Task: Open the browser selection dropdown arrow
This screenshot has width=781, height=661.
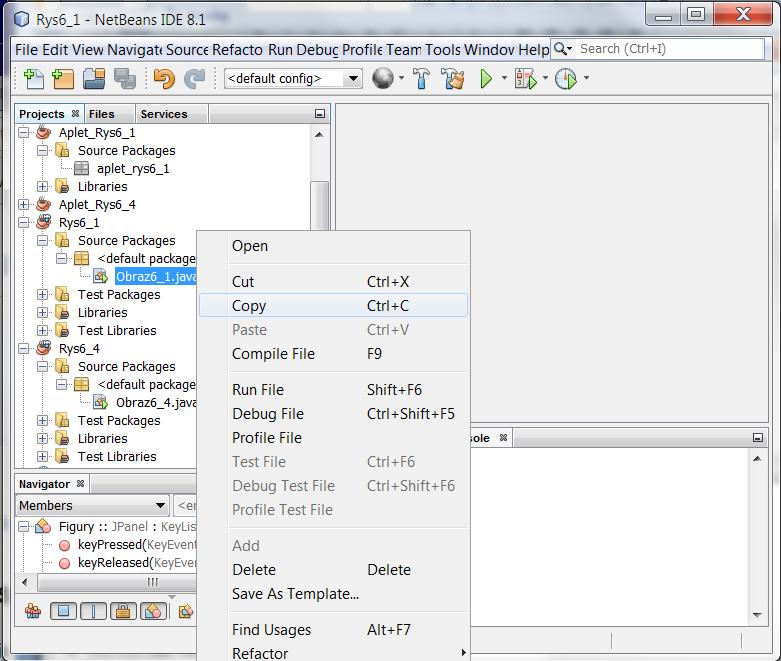Action: coord(401,78)
